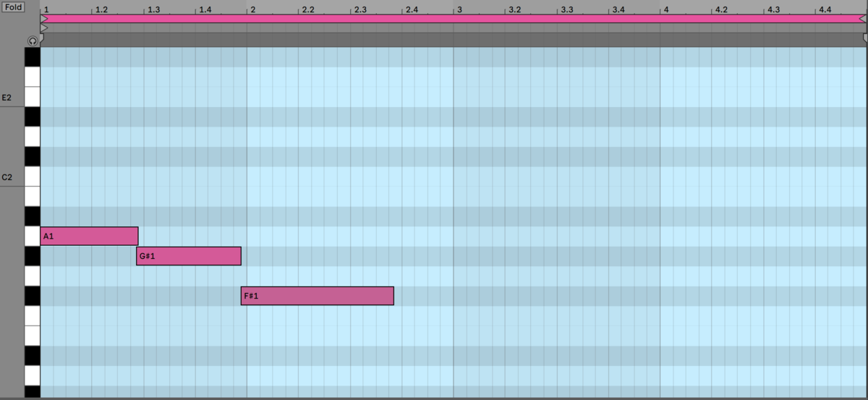The image size is (868, 400).
Task: Enable the headphone MIDI preview icon
Action: point(33,41)
